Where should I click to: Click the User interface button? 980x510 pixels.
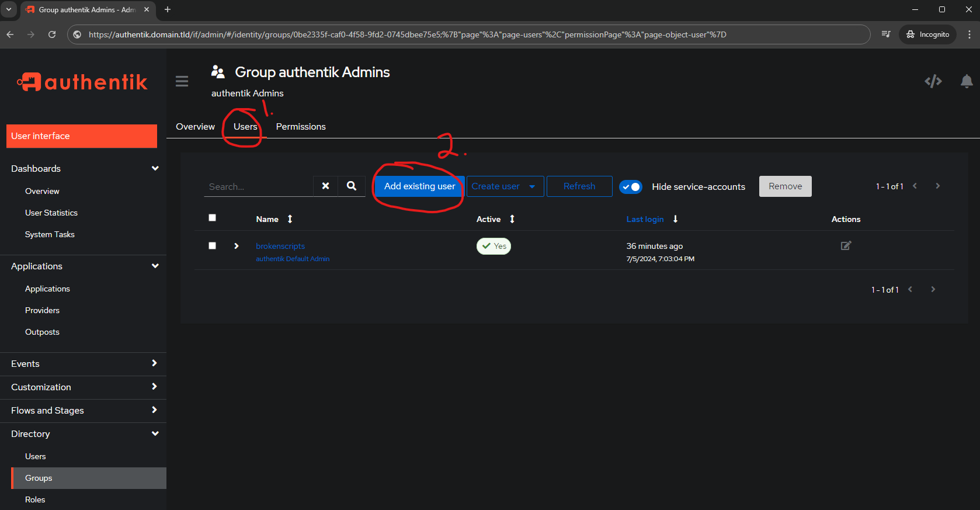(x=82, y=136)
